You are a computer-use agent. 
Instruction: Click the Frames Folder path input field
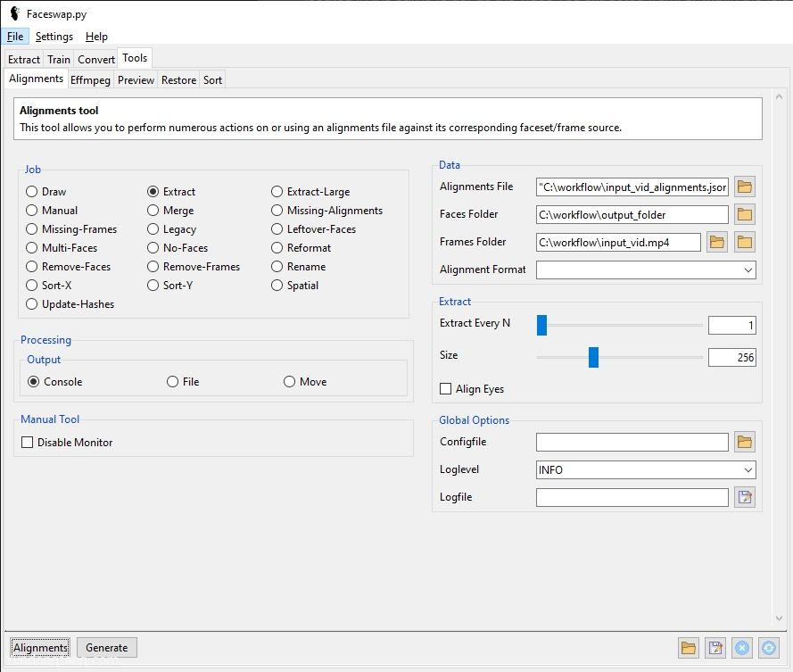(x=618, y=243)
